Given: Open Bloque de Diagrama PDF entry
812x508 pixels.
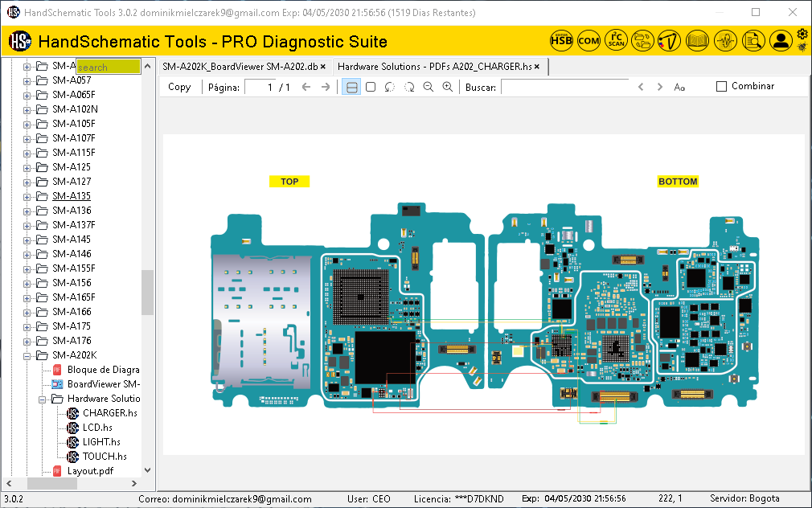Looking at the screenshot, I should 103,369.
